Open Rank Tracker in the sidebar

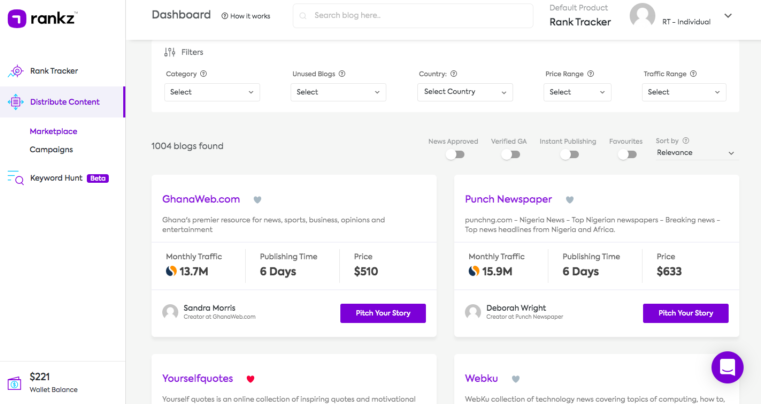tap(54, 71)
